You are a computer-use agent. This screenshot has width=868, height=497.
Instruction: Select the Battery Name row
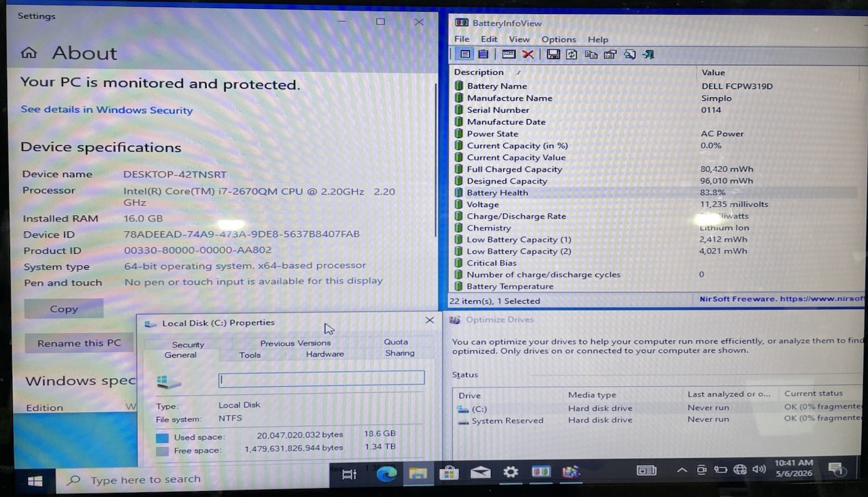[x=655, y=85]
